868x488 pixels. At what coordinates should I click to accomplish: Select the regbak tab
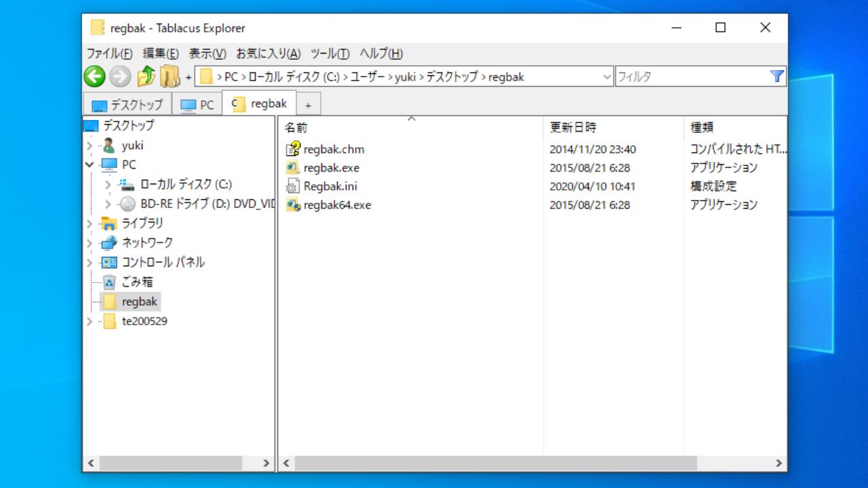pos(259,104)
